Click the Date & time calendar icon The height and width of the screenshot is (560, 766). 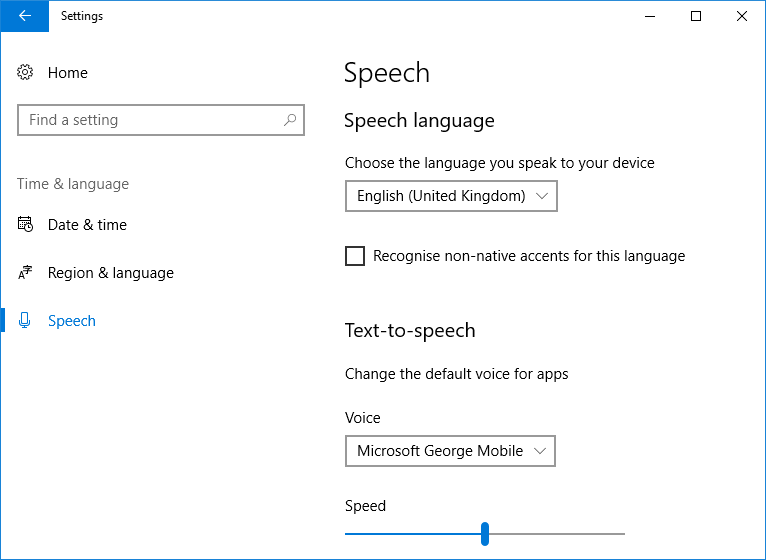tap(26, 225)
